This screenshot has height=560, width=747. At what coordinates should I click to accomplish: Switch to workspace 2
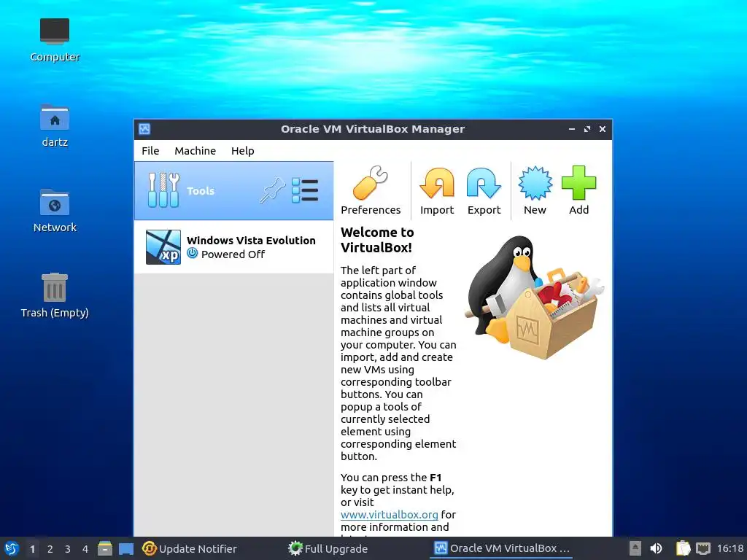[50, 549]
